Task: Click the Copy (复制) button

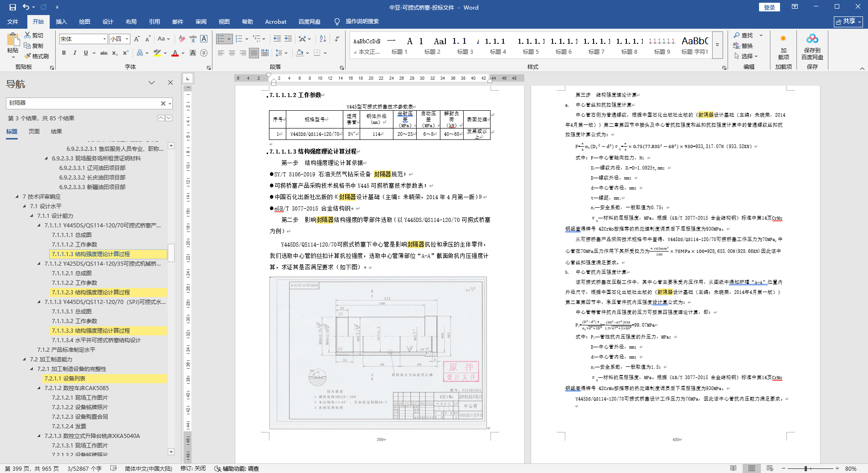Action: [34, 46]
